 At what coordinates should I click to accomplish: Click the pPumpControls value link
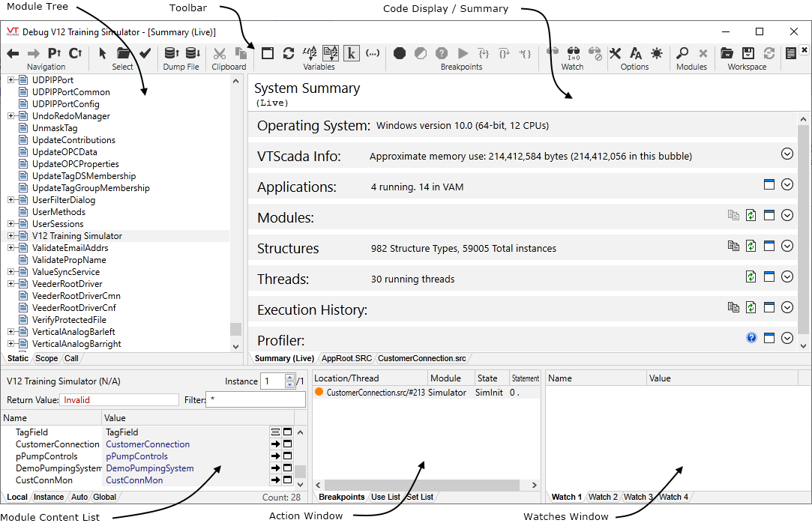136,456
